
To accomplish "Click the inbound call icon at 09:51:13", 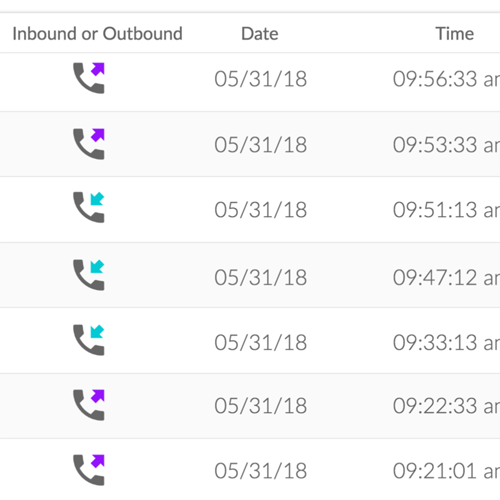I will point(89,207).
